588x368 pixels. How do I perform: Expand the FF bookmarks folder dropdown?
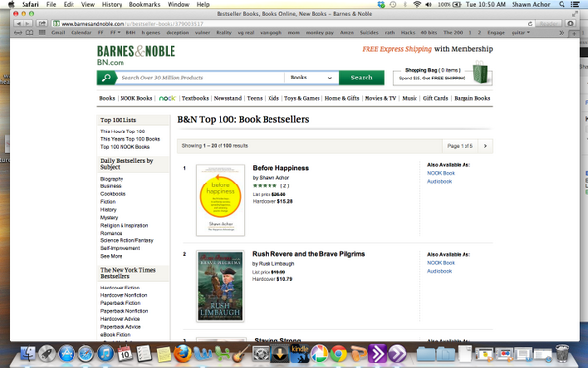pos(115,33)
